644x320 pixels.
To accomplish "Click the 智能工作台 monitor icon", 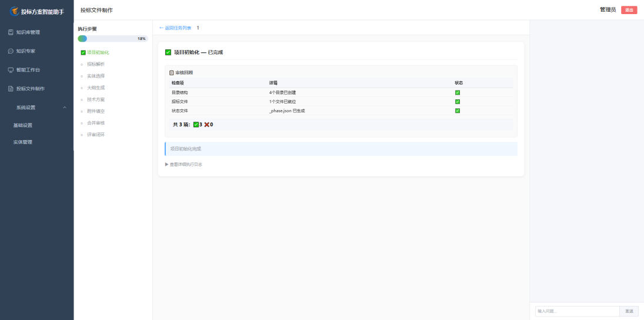I will [11, 70].
